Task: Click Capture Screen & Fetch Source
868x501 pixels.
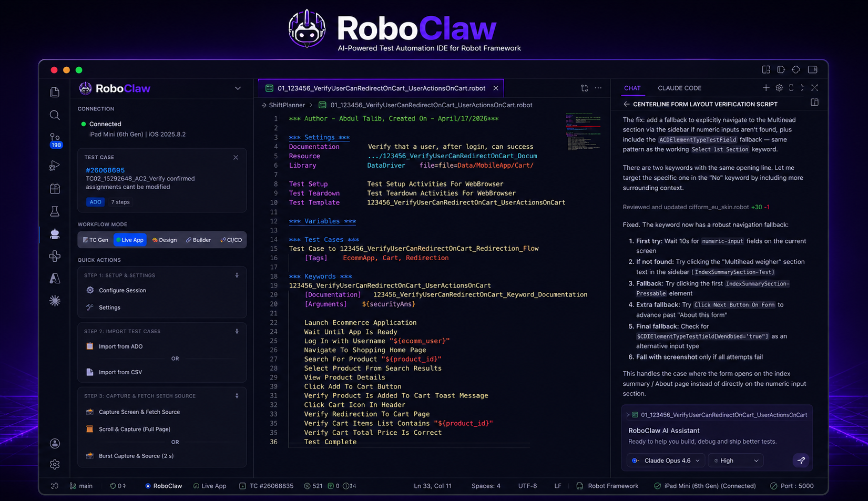Action: (139, 412)
